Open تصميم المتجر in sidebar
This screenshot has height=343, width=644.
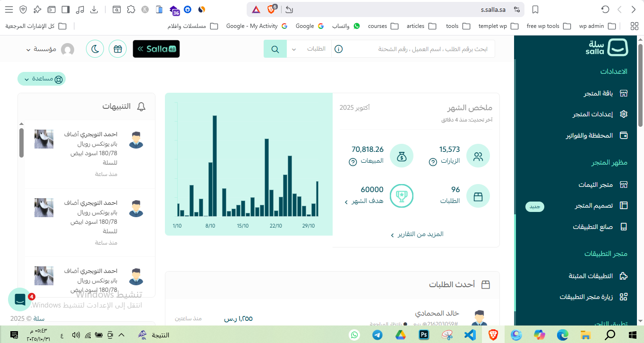pyautogui.click(x=601, y=206)
